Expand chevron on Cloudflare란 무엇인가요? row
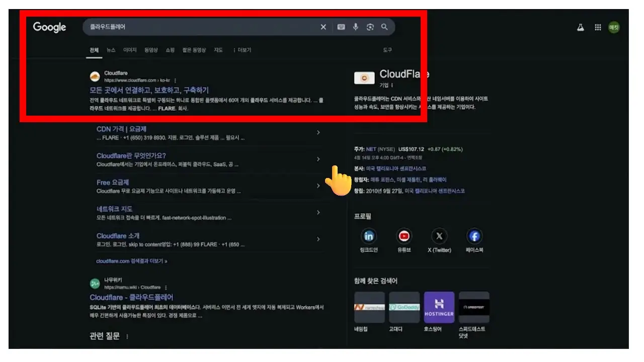The width and height of the screenshot is (644, 362). (318, 159)
